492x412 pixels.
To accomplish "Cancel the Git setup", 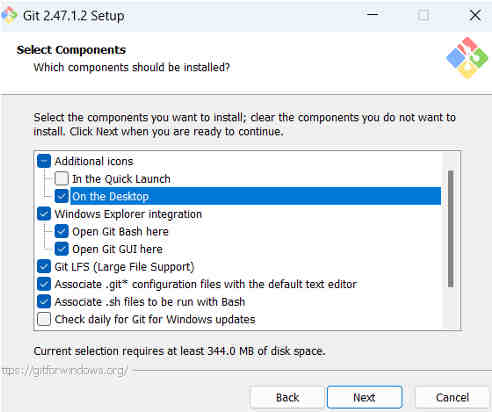I will coord(452,397).
